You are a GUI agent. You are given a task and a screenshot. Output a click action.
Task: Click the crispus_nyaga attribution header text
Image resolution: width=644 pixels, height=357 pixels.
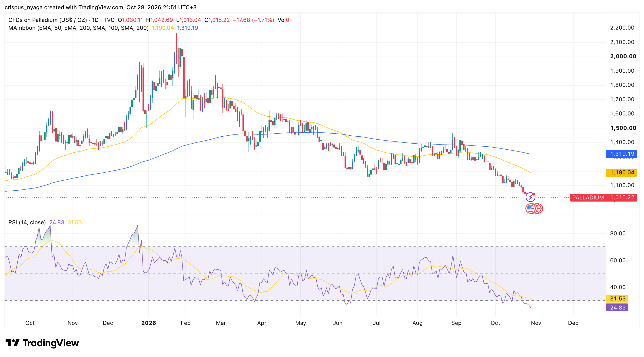click(x=100, y=7)
